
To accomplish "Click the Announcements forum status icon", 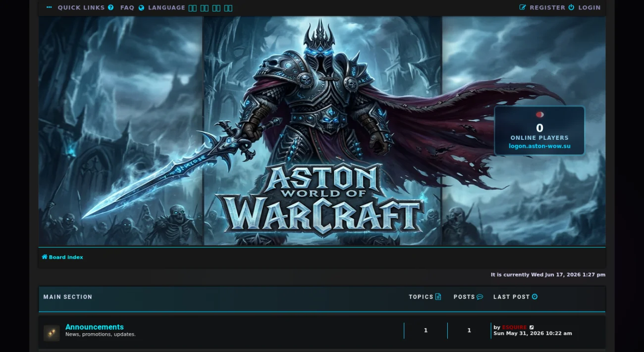I will click(x=52, y=333).
